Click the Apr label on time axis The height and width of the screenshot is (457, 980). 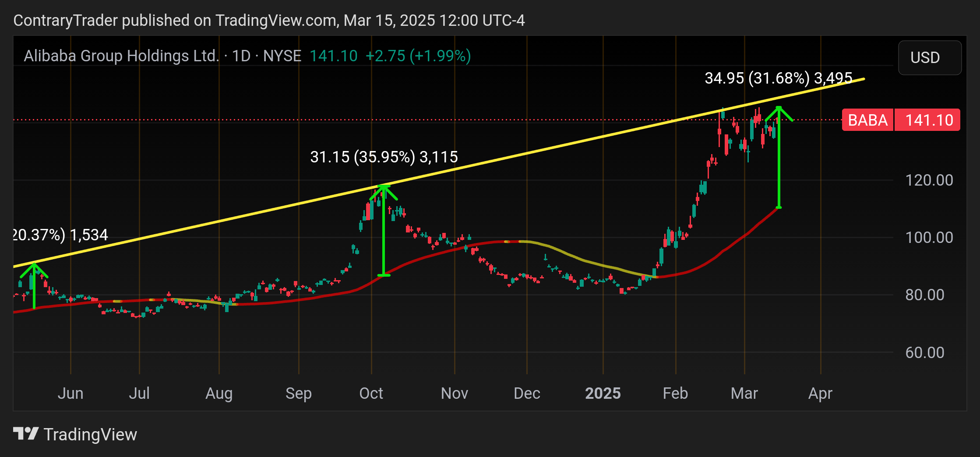[820, 393]
